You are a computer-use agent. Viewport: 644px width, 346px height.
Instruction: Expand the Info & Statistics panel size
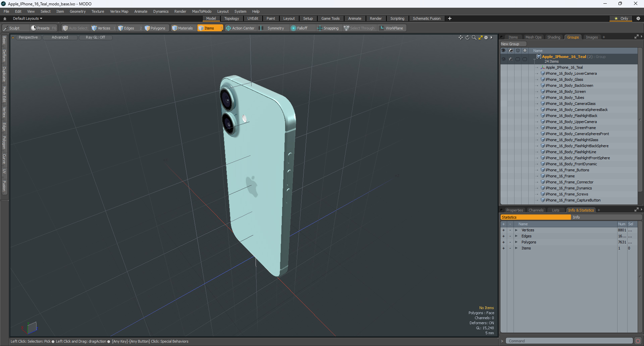(x=636, y=210)
